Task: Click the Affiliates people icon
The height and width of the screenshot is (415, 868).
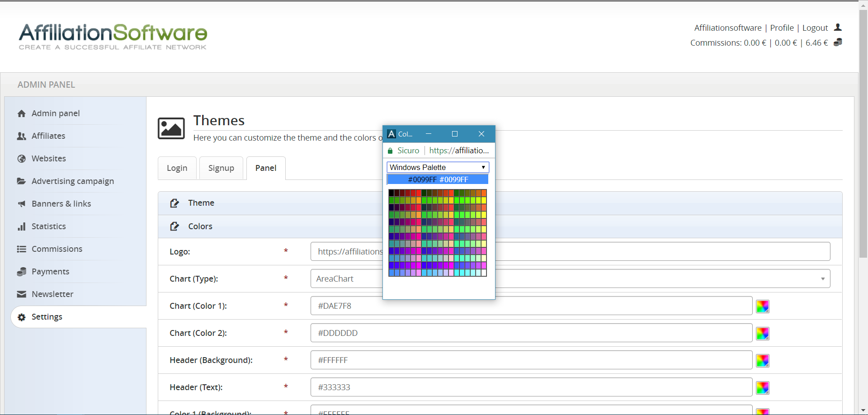Action: tap(21, 136)
